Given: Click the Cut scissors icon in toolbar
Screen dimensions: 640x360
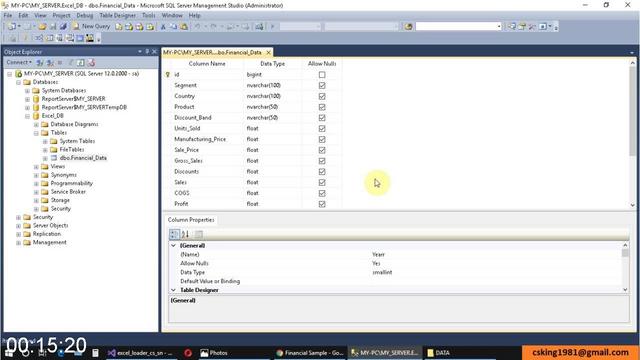Looking at the screenshot, I should tap(163, 27).
